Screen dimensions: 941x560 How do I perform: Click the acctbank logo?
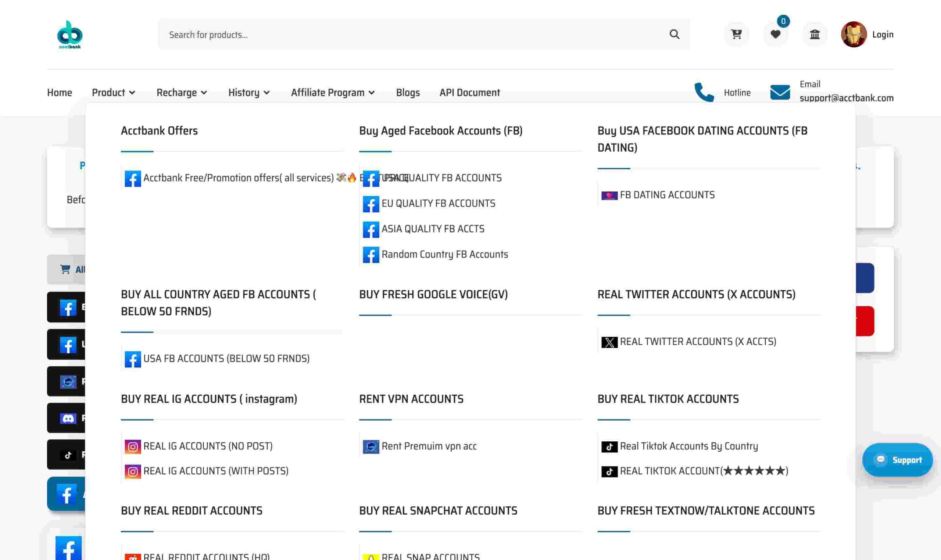(x=70, y=34)
